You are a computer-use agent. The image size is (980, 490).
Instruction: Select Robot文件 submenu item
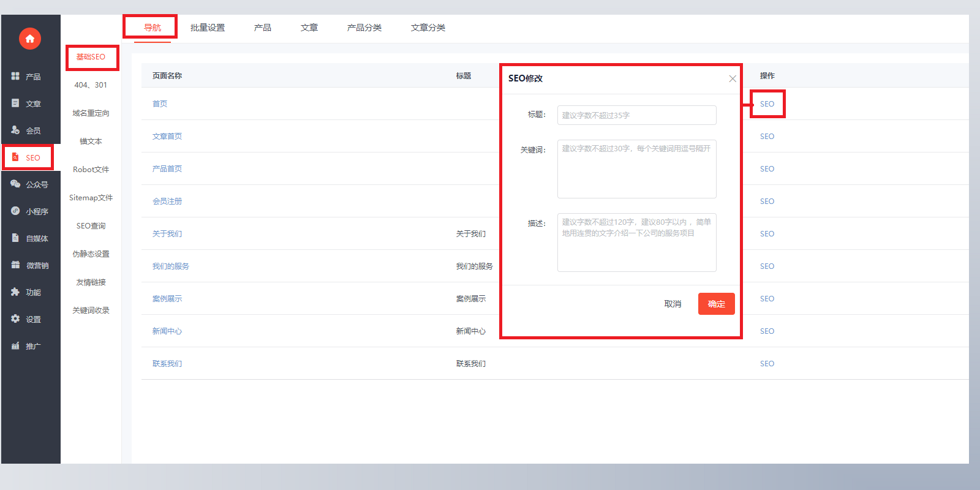91,170
